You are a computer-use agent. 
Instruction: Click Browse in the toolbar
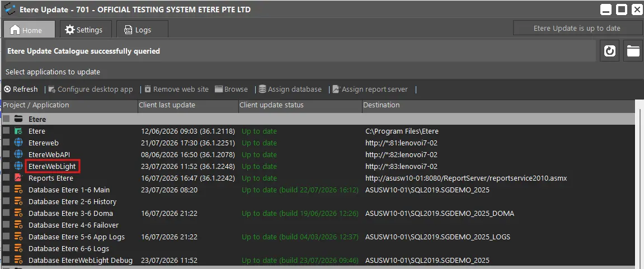[231, 89]
